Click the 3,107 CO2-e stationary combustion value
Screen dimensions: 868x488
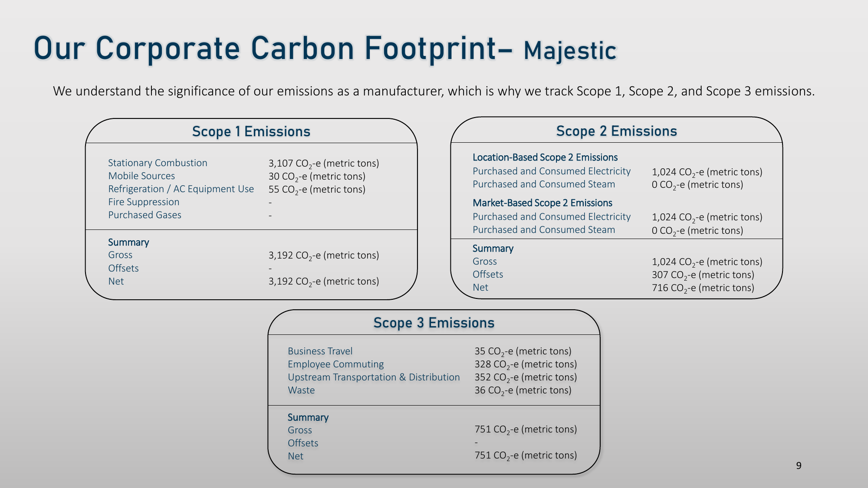coord(324,164)
